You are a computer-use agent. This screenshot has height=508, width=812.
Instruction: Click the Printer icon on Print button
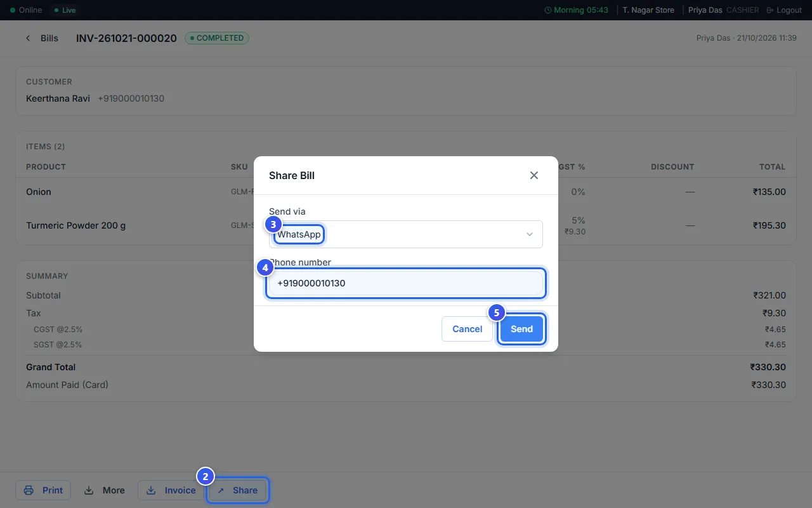29,490
